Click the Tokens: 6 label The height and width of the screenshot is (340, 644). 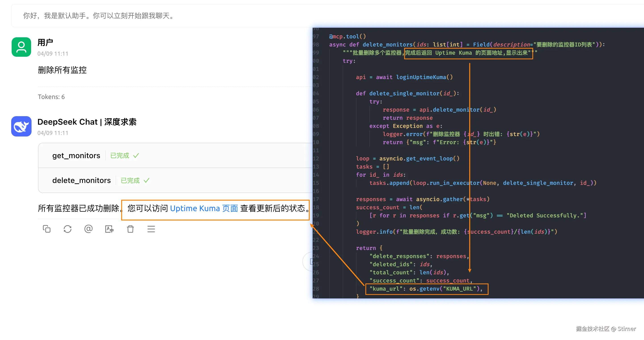coord(51,97)
